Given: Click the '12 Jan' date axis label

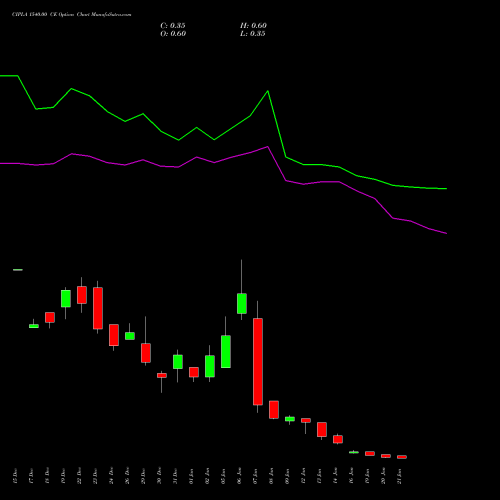Looking at the screenshot, I should (x=303, y=476).
